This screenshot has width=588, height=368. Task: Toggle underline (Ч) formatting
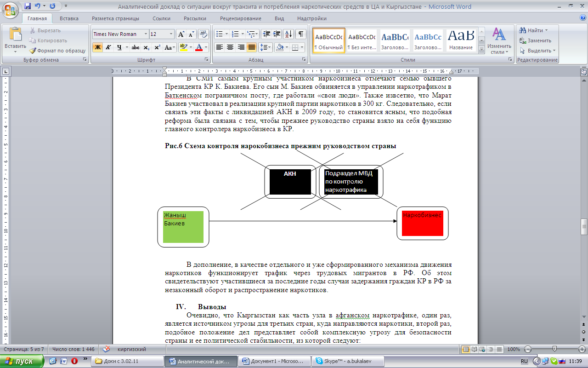[x=119, y=47]
